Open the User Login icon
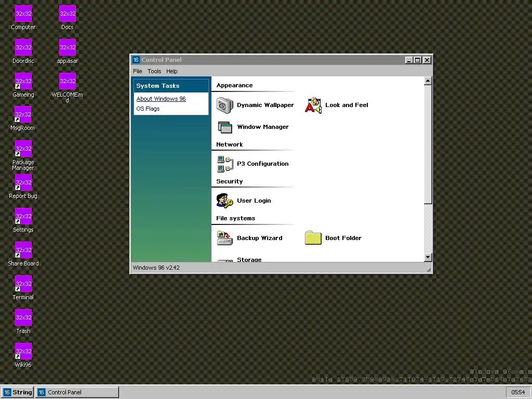This screenshot has height=399, width=532. click(x=224, y=201)
